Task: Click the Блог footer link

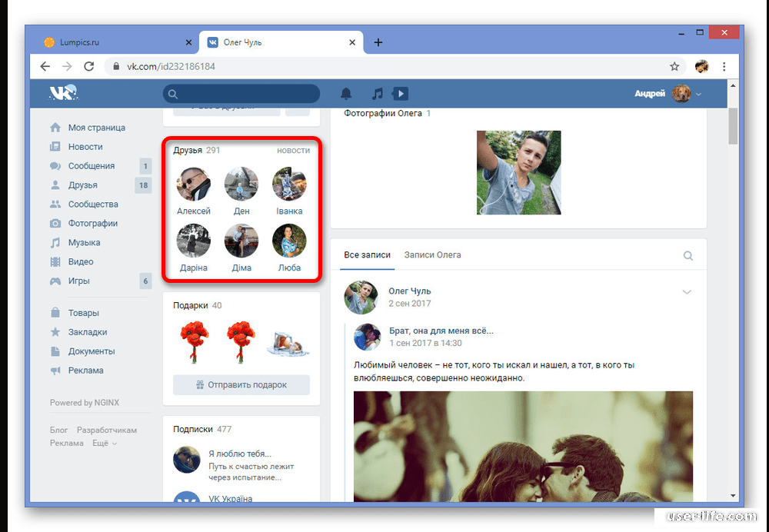Action: pyautogui.click(x=58, y=430)
